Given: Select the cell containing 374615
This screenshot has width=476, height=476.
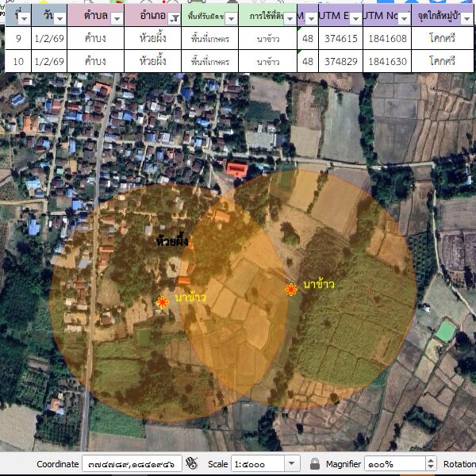Looking at the screenshot, I should [340, 38].
